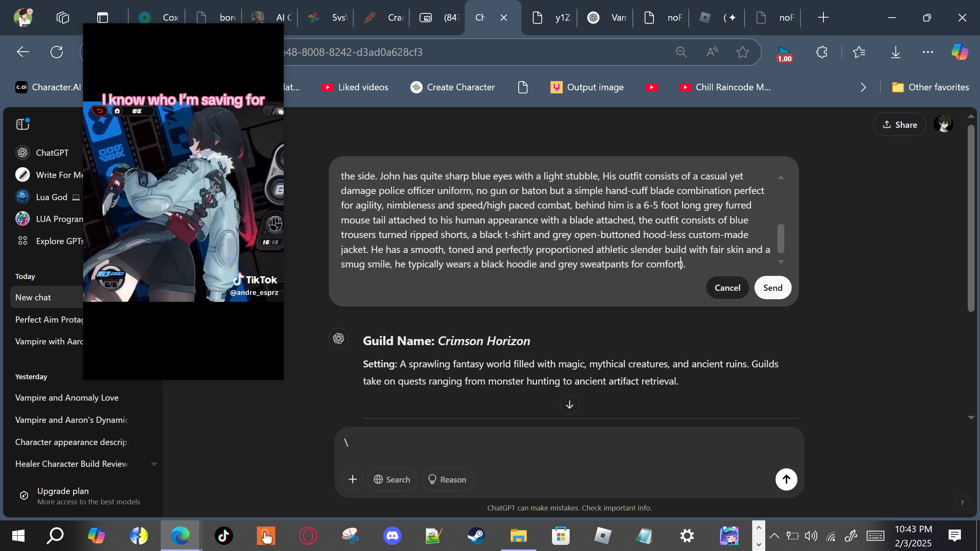Open the Other favorites folder
The image size is (980, 551).
click(x=931, y=87)
